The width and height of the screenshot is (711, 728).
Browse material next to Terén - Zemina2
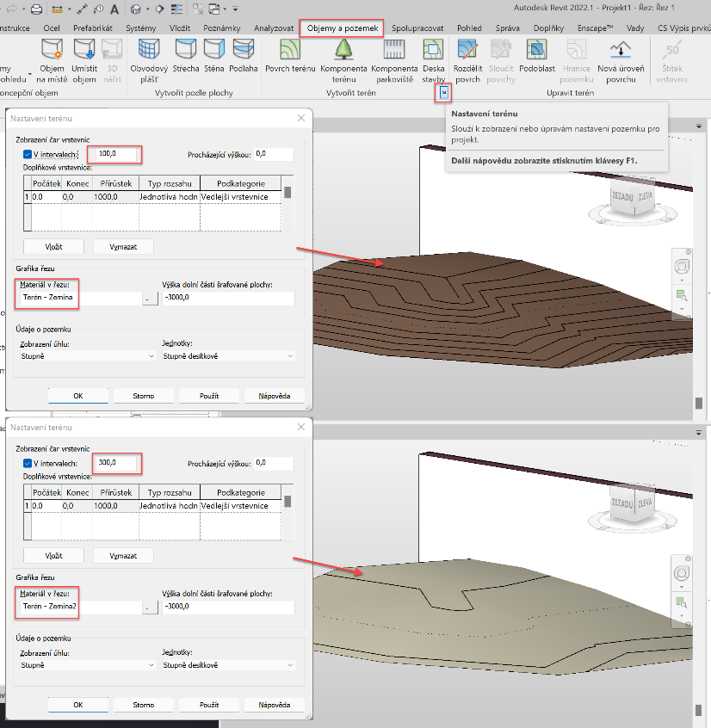(x=150, y=608)
